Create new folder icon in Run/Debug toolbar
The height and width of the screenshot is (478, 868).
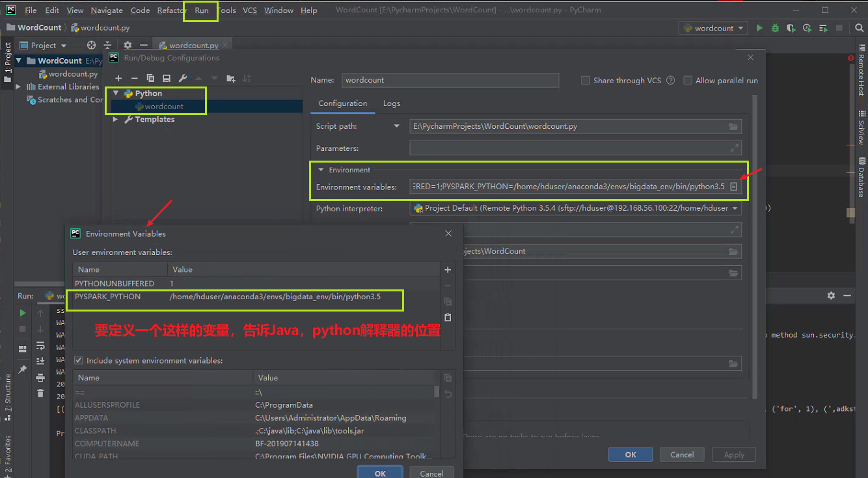point(231,78)
